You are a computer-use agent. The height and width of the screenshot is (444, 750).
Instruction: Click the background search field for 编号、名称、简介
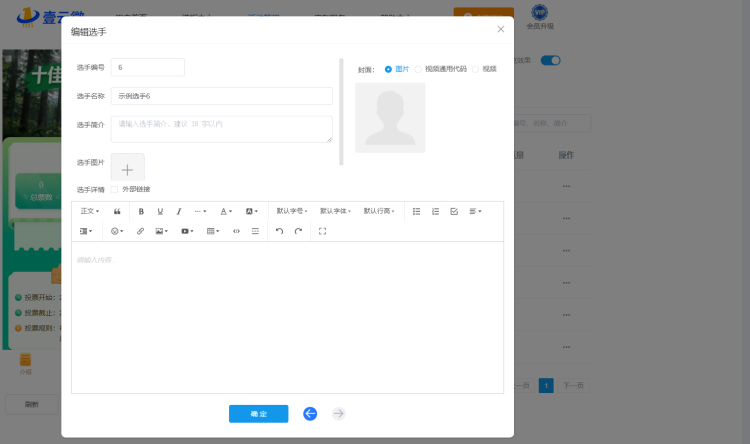tap(552, 123)
